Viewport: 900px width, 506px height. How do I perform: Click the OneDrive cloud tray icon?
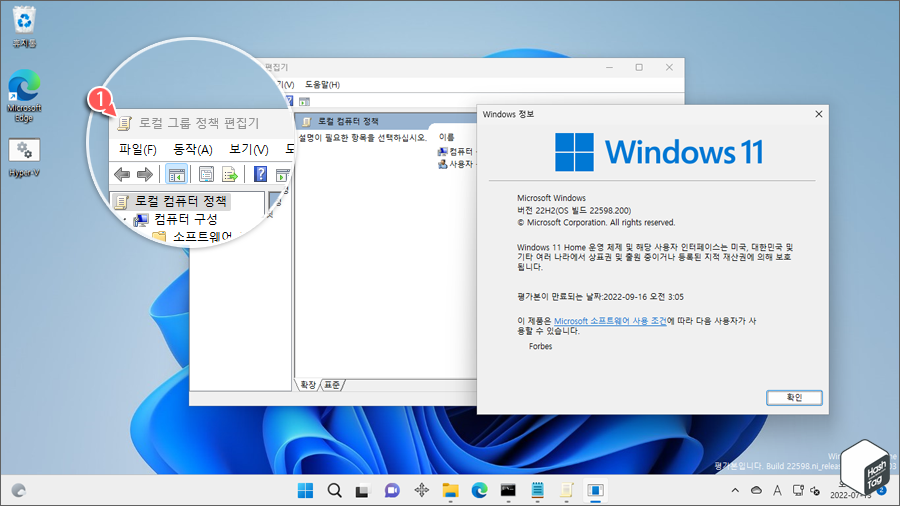[757, 491]
